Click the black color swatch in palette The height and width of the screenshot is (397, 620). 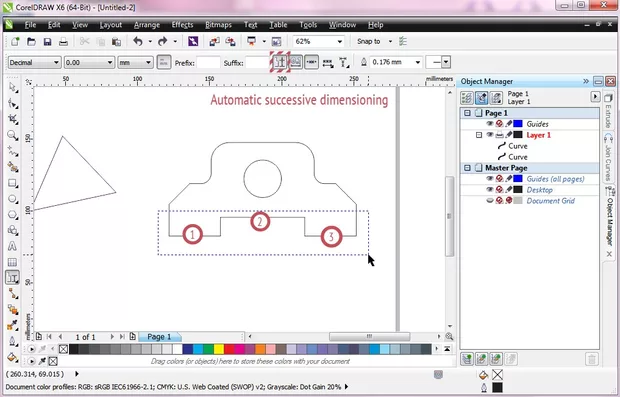(x=74, y=349)
